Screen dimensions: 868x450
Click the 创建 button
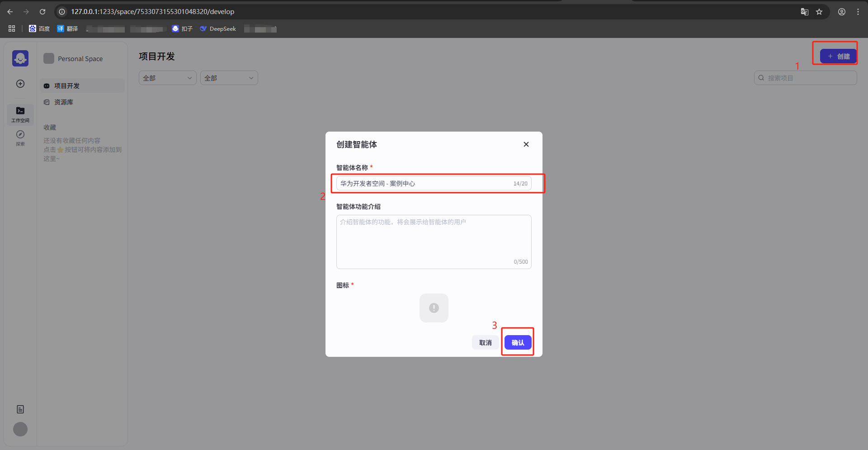tap(838, 56)
